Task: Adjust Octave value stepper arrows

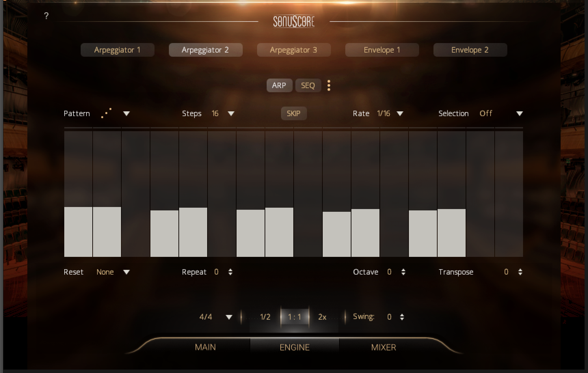Action: tap(403, 272)
